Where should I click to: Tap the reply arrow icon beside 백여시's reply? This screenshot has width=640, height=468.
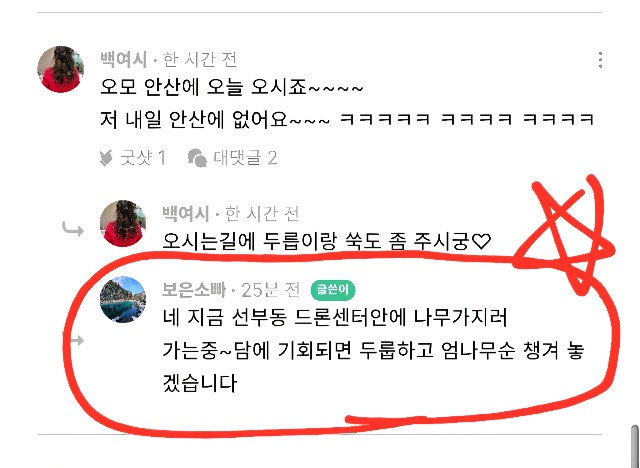[x=73, y=229]
